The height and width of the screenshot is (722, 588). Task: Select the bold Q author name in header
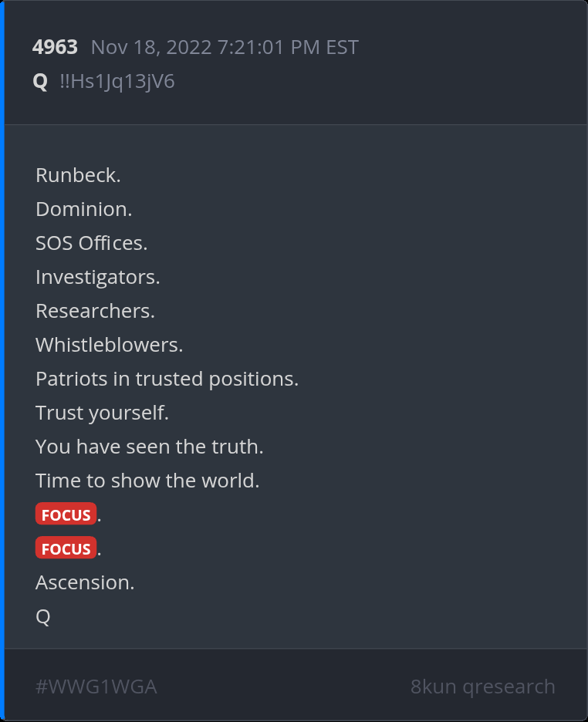pyautogui.click(x=40, y=81)
